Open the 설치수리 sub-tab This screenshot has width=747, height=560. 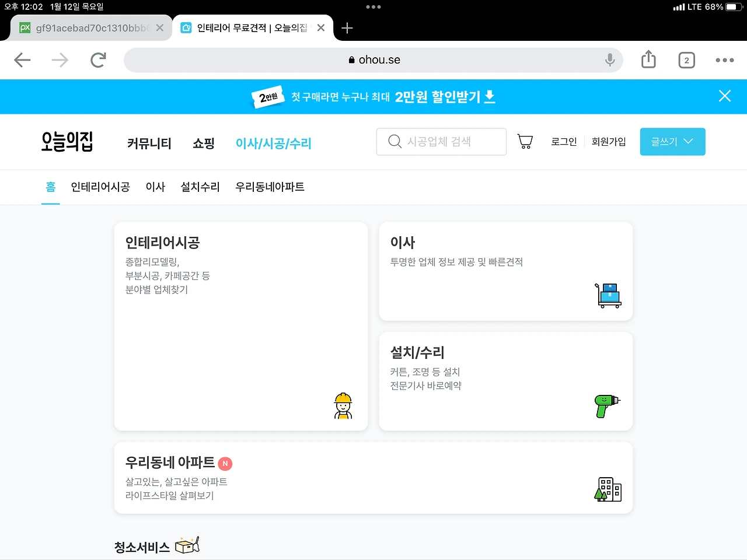[x=200, y=187]
